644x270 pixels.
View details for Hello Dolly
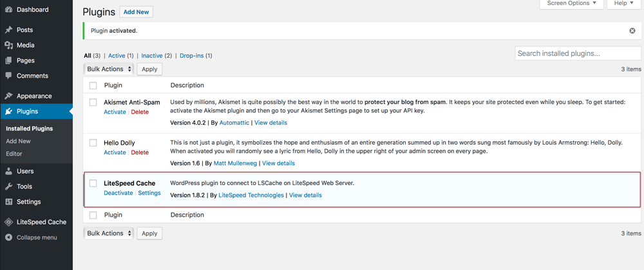click(x=278, y=163)
